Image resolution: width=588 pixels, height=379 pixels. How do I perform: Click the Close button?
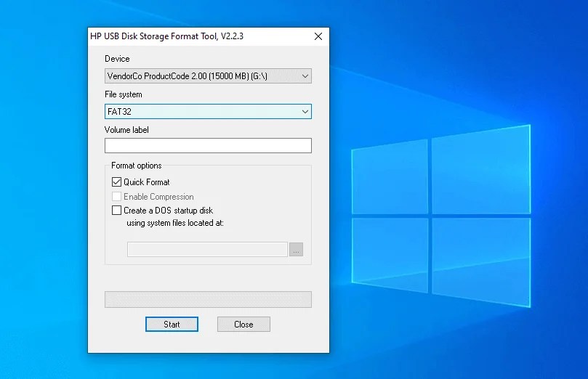pos(243,325)
